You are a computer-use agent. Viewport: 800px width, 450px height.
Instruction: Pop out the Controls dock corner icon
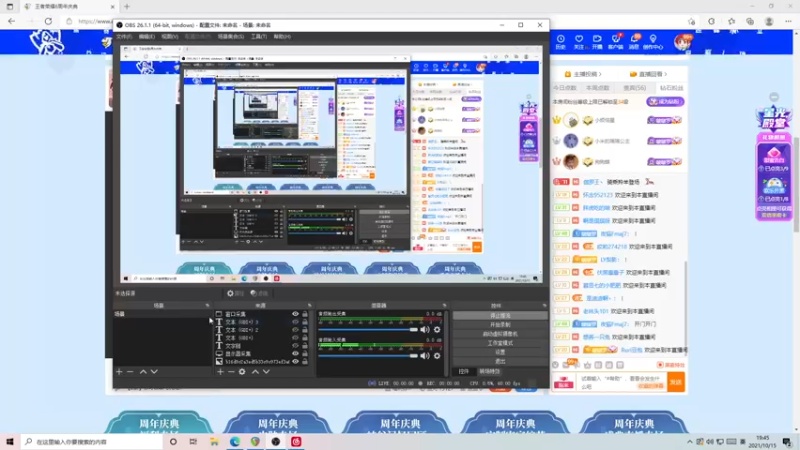click(x=544, y=306)
